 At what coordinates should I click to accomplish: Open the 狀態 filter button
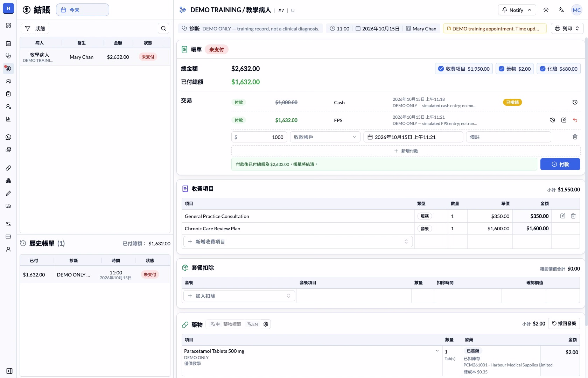coord(35,28)
